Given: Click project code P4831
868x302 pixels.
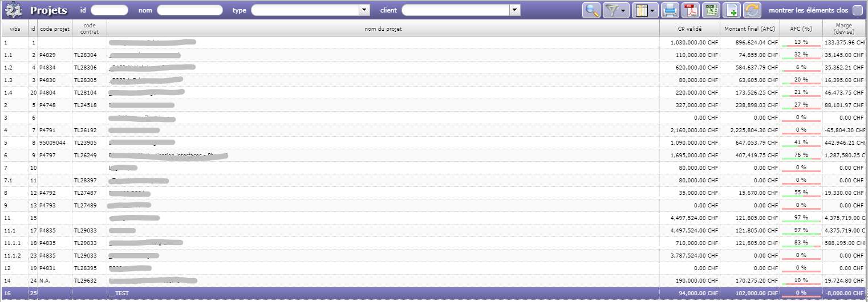Looking at the screenshot, I should [47, 268].
